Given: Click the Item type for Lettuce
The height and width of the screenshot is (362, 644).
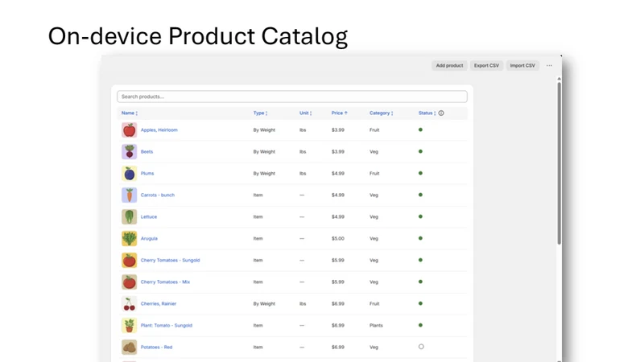Looking at the screenshot, I should [258, 217].
